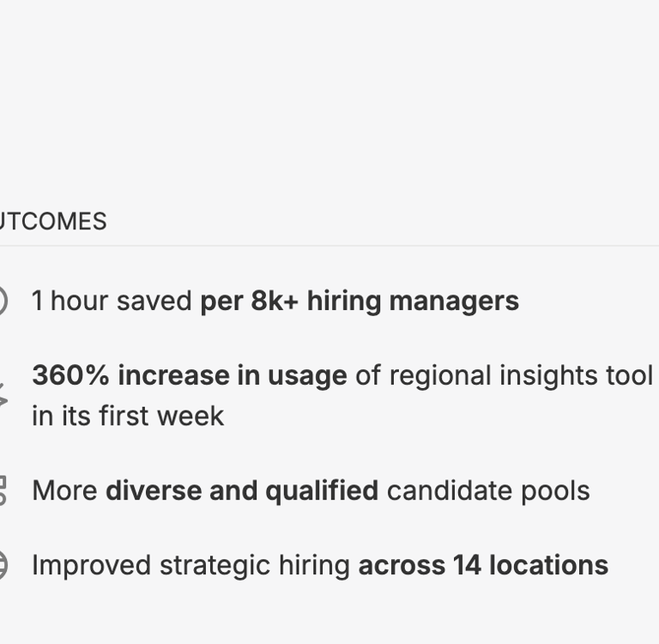This screenshot has height=644, width=659.
Task: Select the bold 'diverse and qualified' text
Action: 242,492
